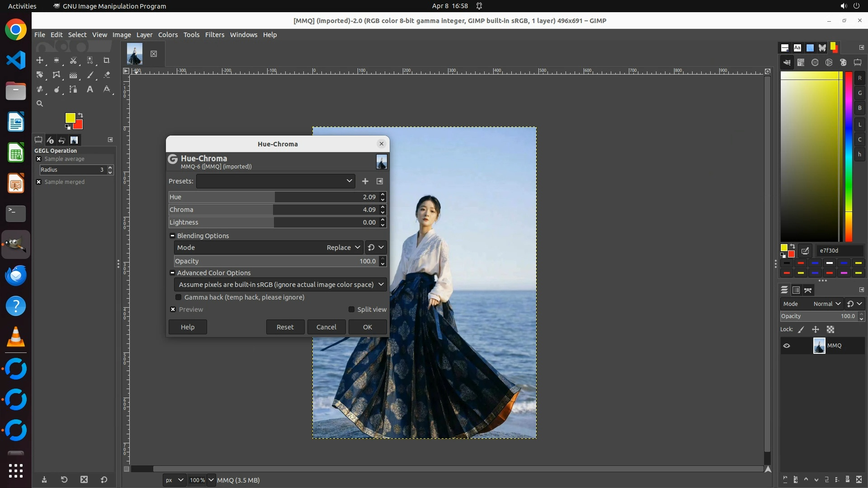Image resolution: width=868 pixels, height=488 pixels.
Task: Collapse the Advanced Color Options section
Action: [172, 273]
